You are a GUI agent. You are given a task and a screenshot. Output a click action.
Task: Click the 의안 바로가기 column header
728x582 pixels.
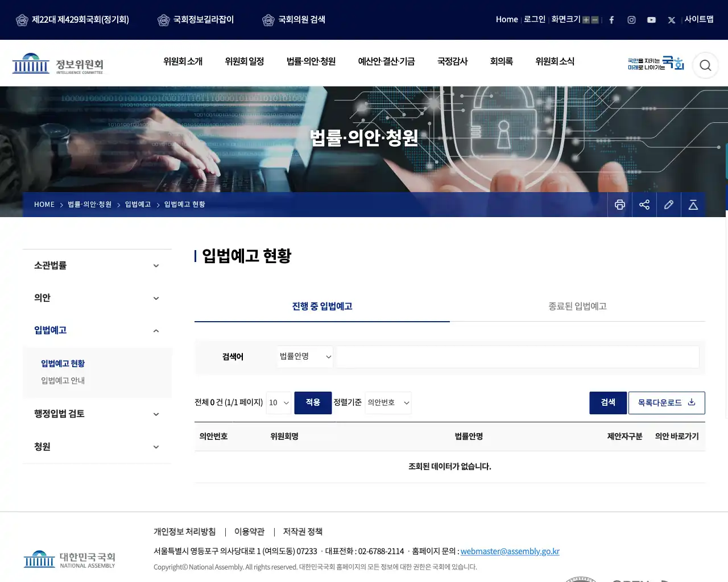coord(677,436)
